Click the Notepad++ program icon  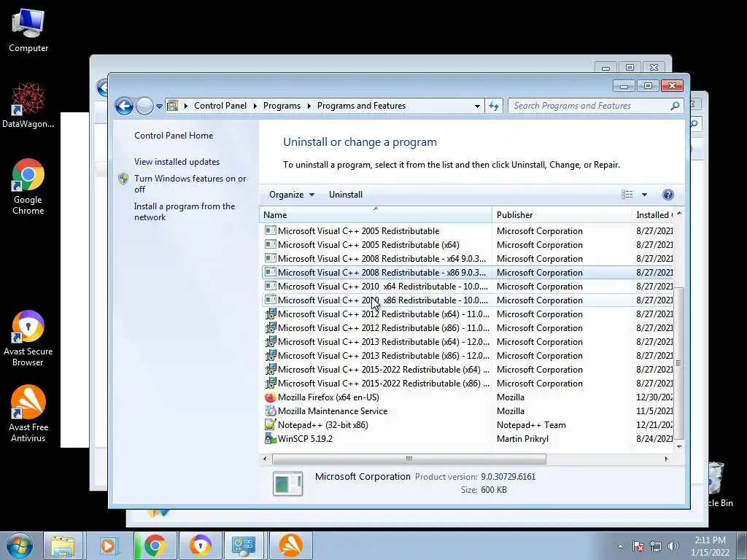(x=270, y=425)
